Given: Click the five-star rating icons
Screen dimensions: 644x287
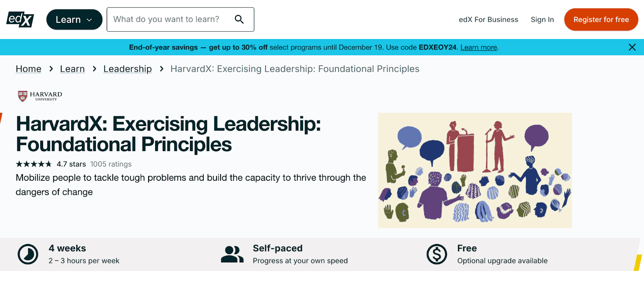Looking at the screenshot, I should 34,164.
